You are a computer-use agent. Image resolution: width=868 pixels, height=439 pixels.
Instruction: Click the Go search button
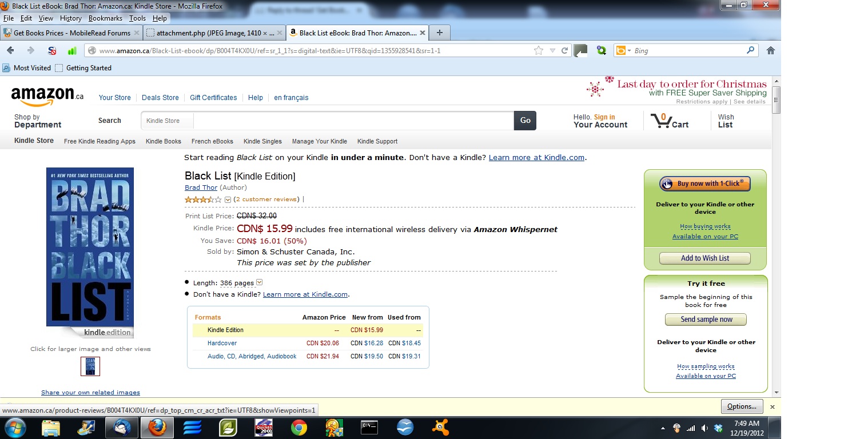point(525,121)
